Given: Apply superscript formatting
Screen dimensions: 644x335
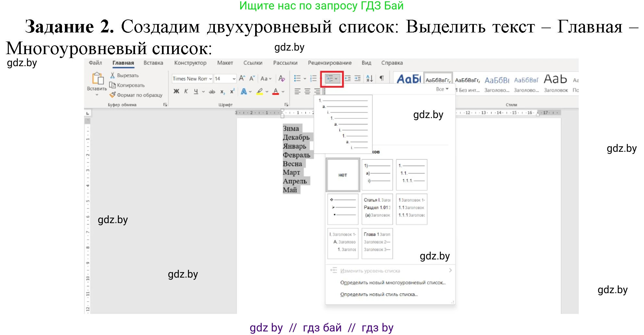Looking at the screenshot, I should pos(232,92).
